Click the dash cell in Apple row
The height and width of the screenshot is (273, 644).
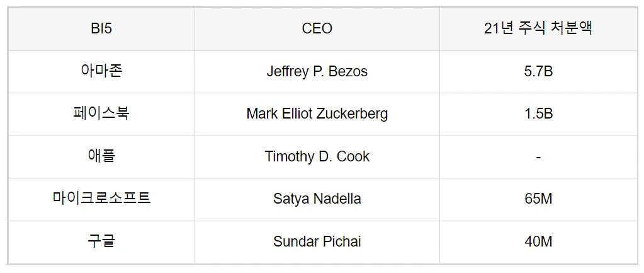[538, 156]
